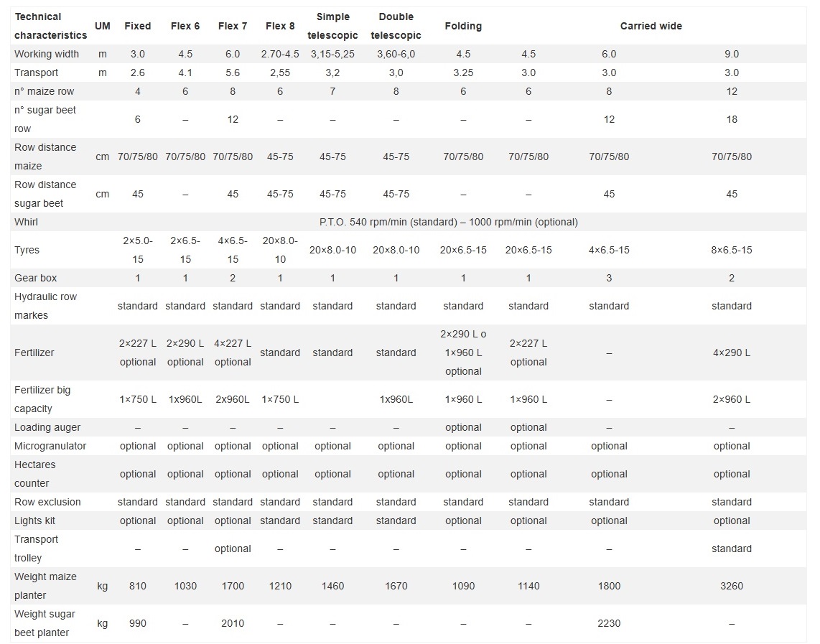
Task: Click the "Technical characteristics" header cell
Action: (50, 26)
